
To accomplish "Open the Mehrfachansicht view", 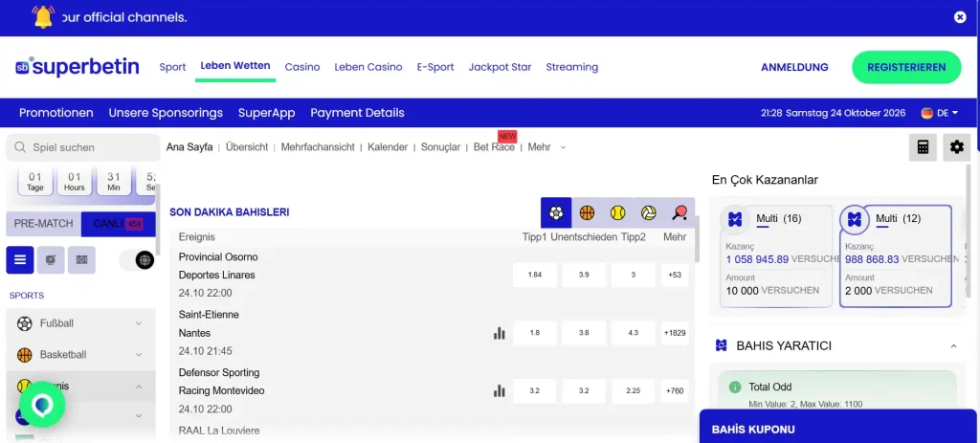I will click(x=318, y=147).
